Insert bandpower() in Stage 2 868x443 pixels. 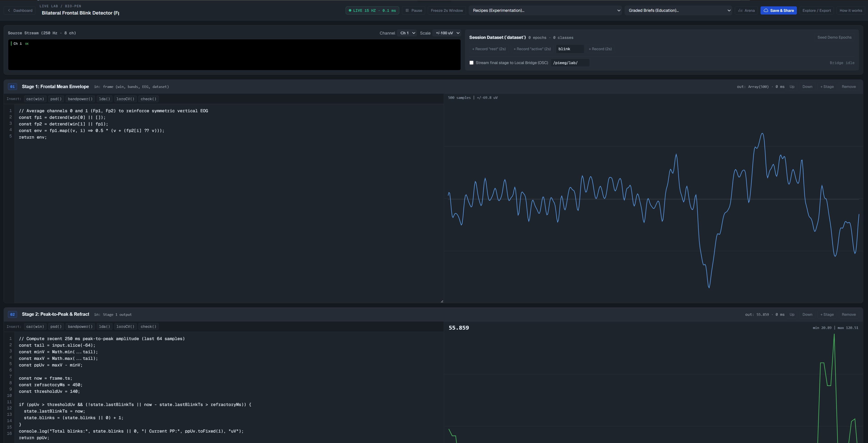click(80, 326)
